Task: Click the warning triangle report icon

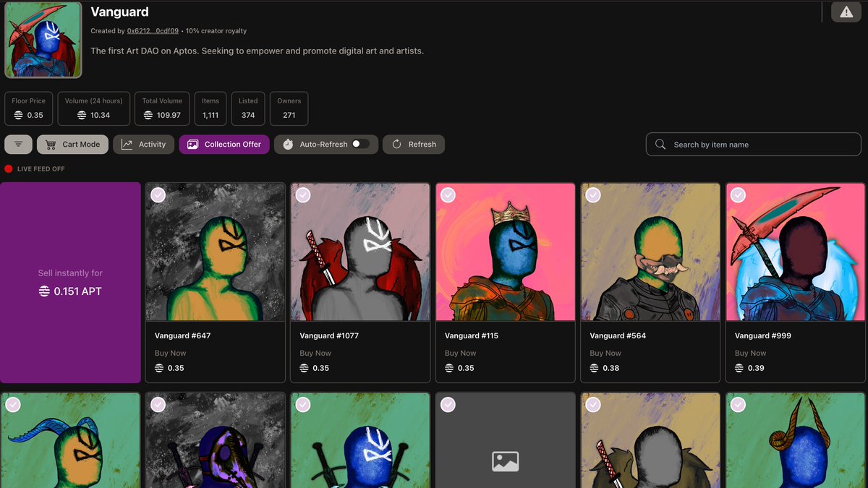Action: pos(846,12)
